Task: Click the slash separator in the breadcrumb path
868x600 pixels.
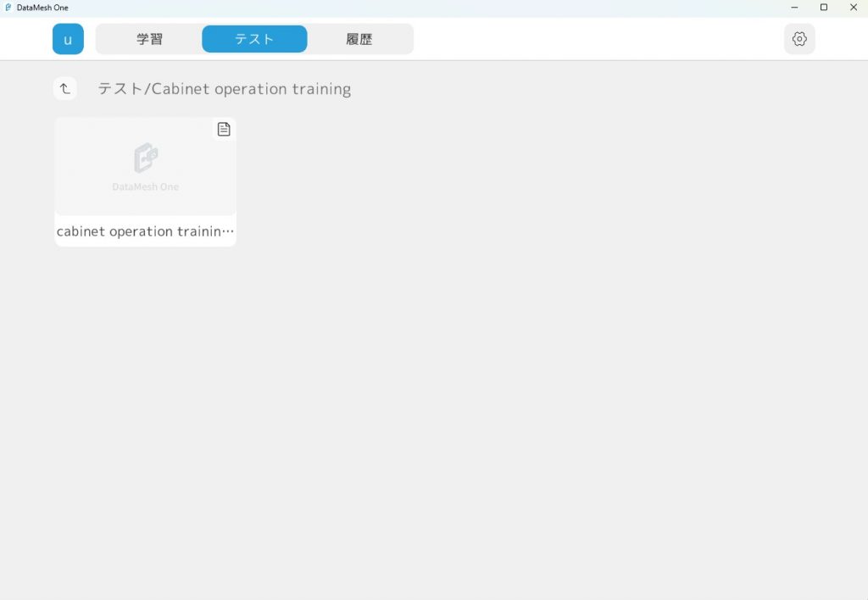Action: click(147, 89)
